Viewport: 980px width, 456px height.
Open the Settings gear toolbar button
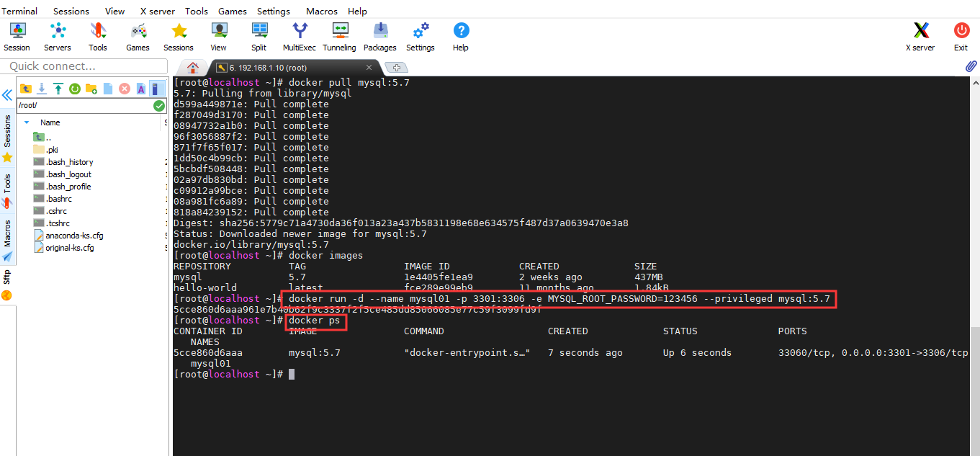421,37
